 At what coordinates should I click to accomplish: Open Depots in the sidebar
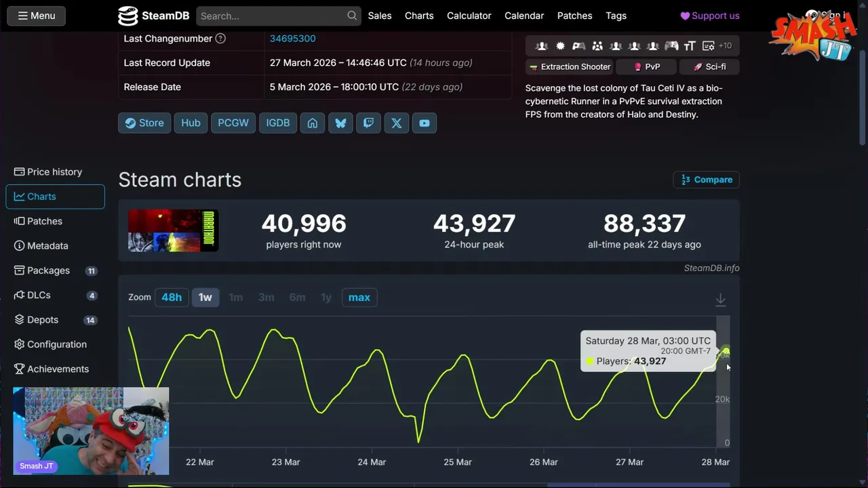click(x=55, y=320)
